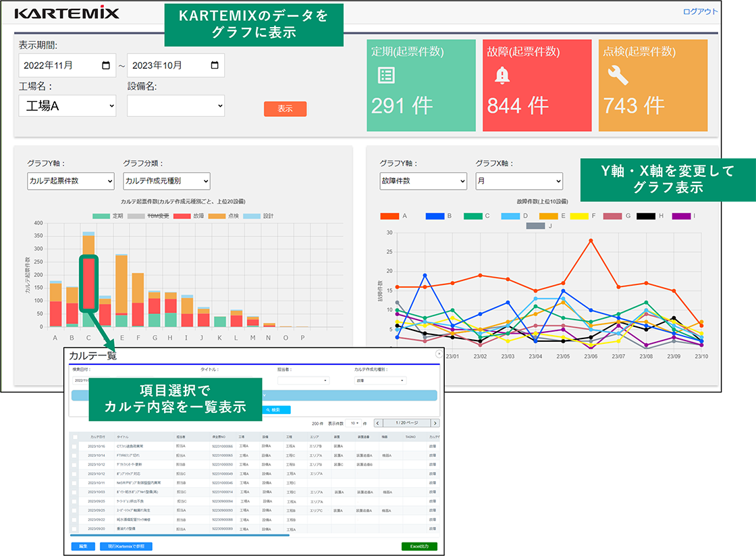
Task: Check the row dated 2023/10/14
Action: pyautogui.click(x=74, y=455)
